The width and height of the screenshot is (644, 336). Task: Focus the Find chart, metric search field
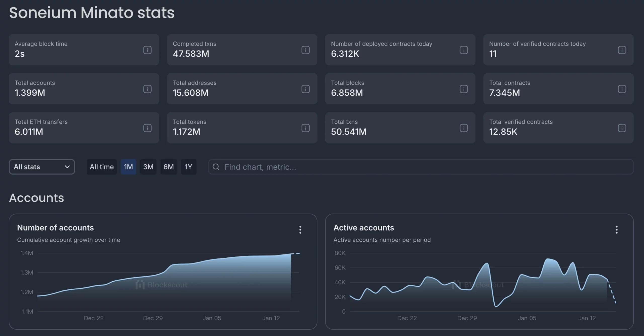point(421,167)
